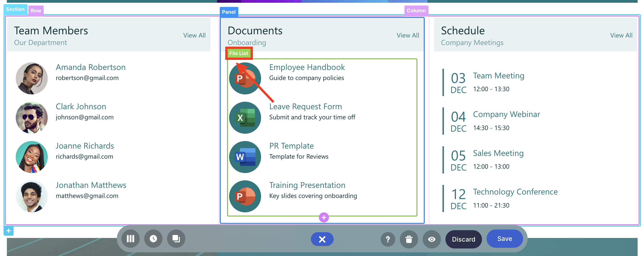Toggle preview with the eye icon
Viewport: 644px width, 256px height.
click(431, 239)
